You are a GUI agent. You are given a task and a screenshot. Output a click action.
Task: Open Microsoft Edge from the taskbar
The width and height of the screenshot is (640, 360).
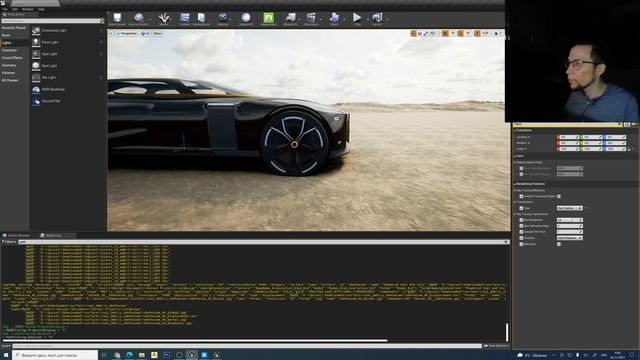pyautogui.click(x=129, y=355)
